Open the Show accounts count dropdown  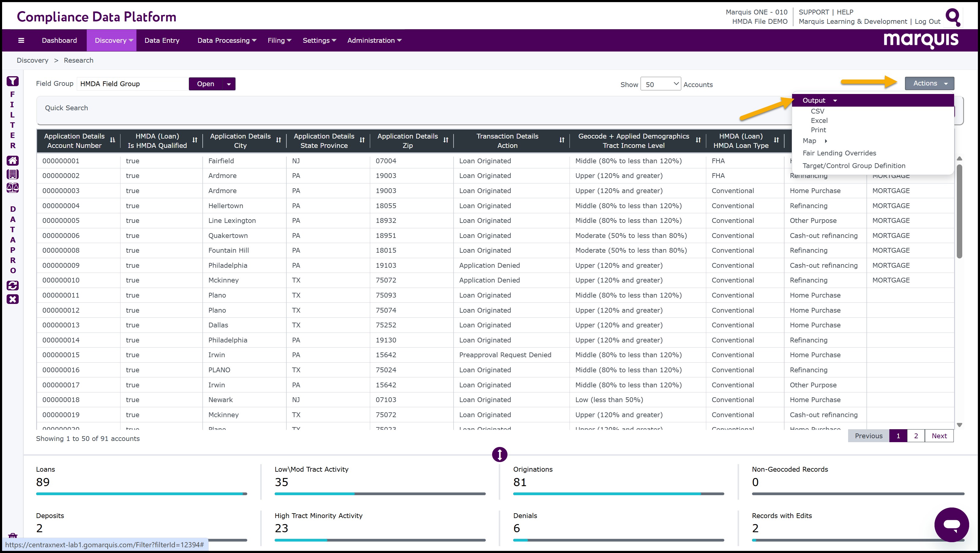pos(660,84)
